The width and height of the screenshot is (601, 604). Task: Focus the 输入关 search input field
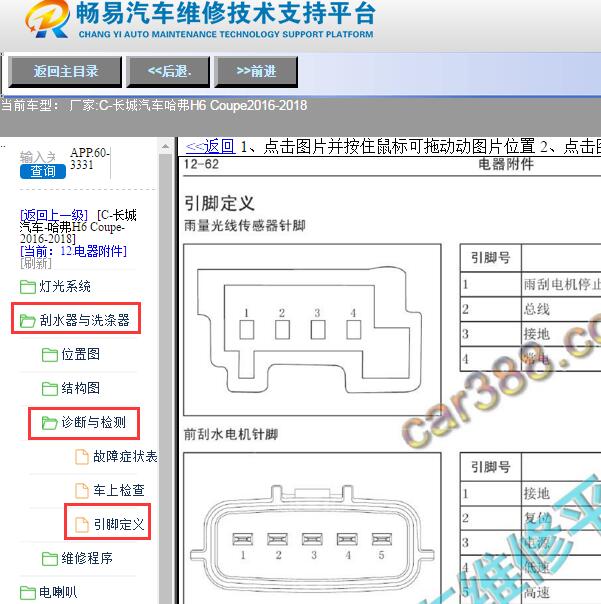[x=38, y=157]
